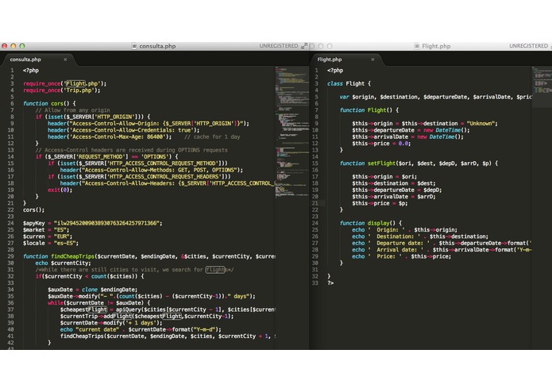Viewport: 552px width, 392px height.
Task: Click "$currentDate->modify('+ 1 days');" line
Action: [111, 323]
